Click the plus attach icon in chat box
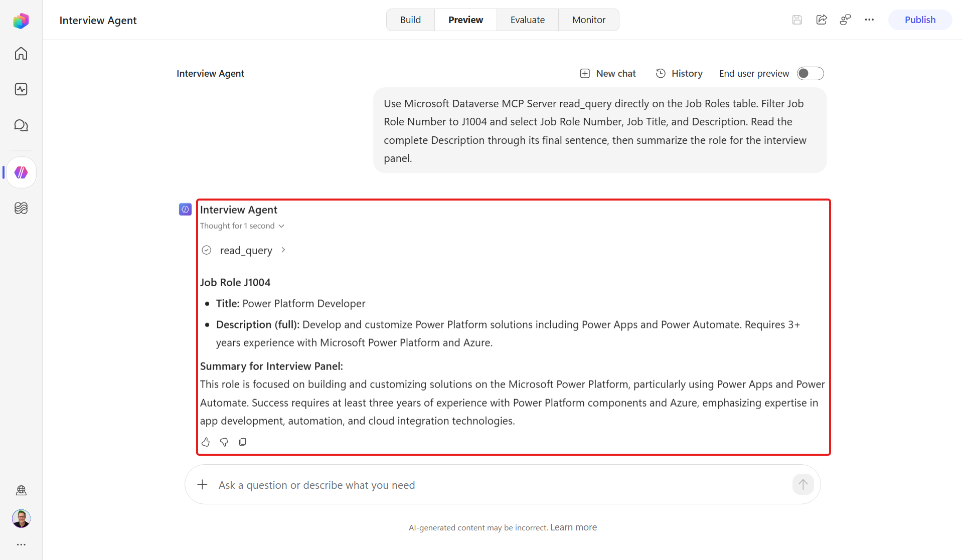 [202, 485]
